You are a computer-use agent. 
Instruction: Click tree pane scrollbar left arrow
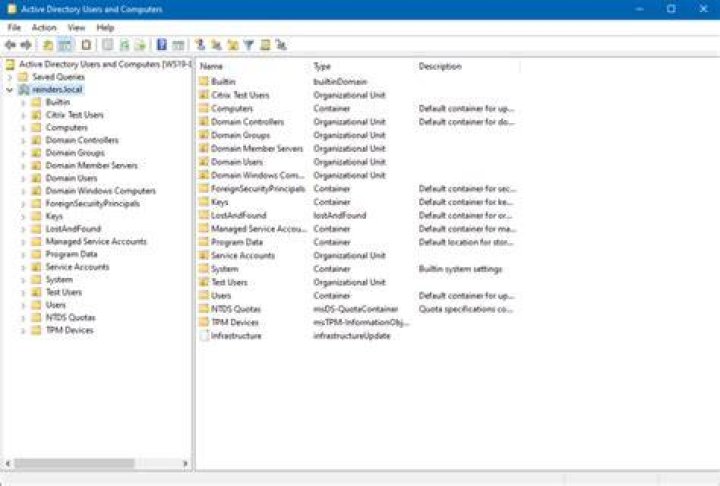pos(8,463)
